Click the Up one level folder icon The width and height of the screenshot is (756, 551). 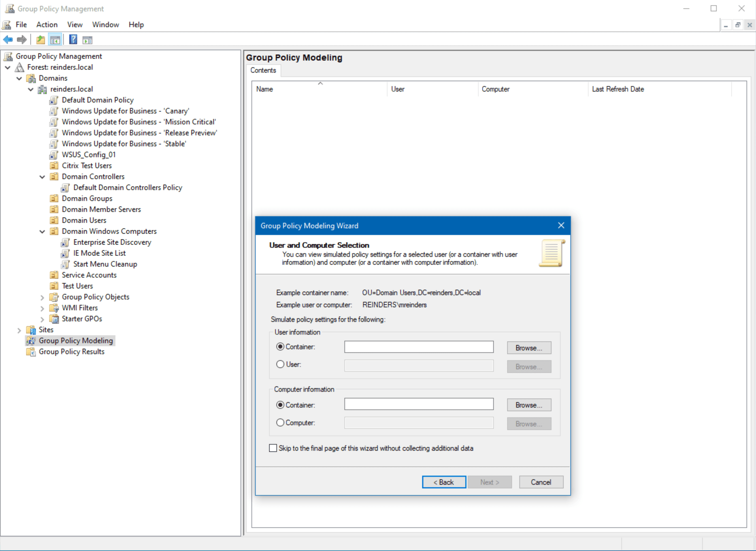pyautogui.click(x=40, y=39)
